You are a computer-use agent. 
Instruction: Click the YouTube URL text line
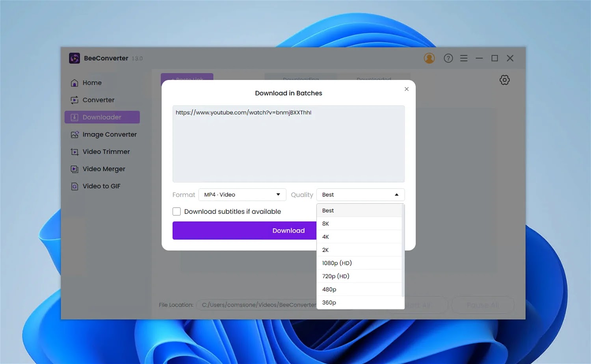tap(243, 113)
